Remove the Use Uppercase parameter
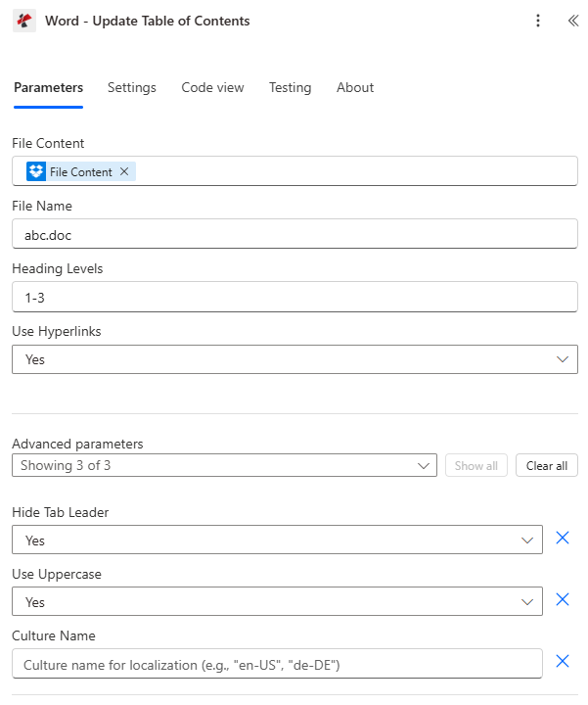 tap(563, 599)
